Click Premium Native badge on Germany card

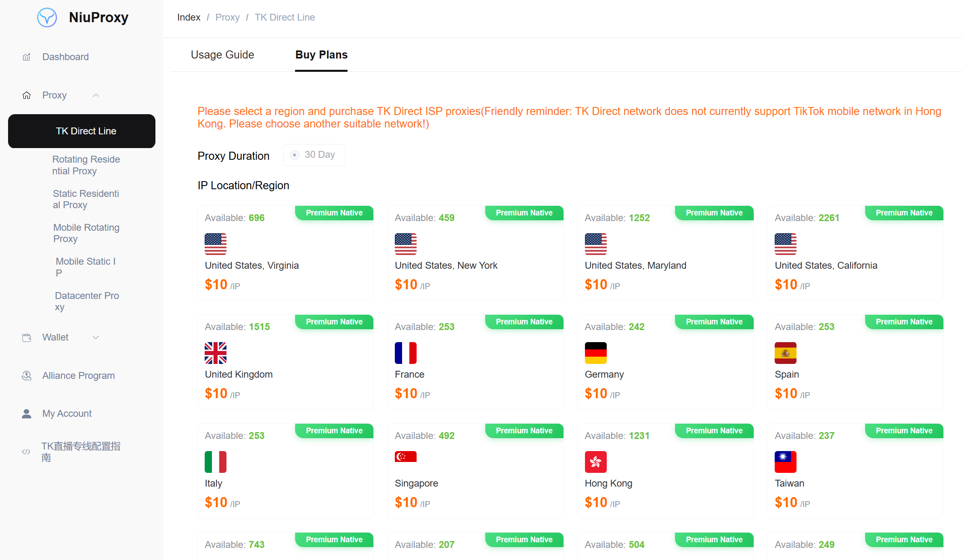click(714, 322)
